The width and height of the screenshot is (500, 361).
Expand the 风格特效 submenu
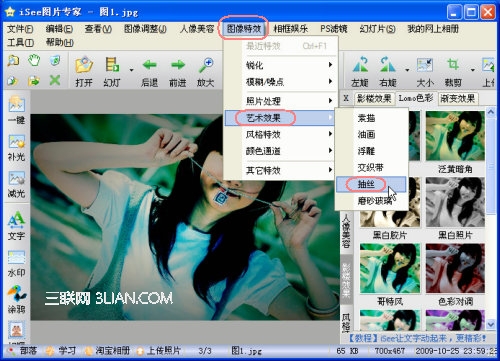tap(280, 134)
